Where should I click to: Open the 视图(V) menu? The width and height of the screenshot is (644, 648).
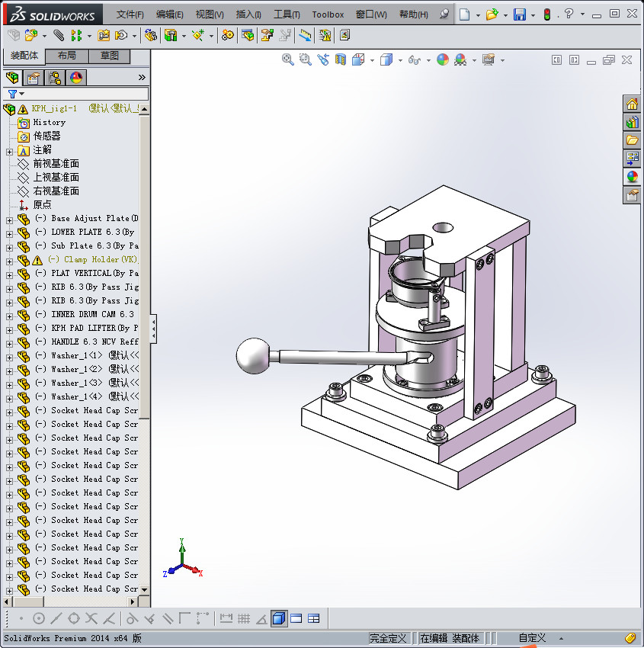point(210,14)
